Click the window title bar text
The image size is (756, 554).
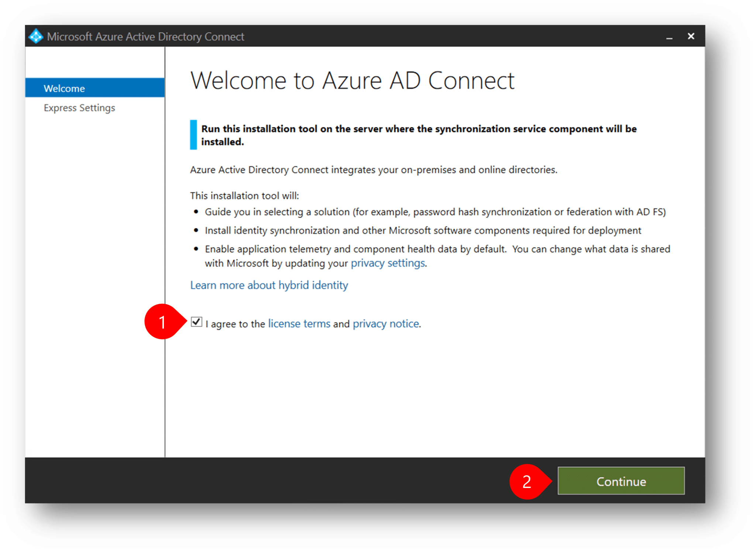click(x=145, y=37)
